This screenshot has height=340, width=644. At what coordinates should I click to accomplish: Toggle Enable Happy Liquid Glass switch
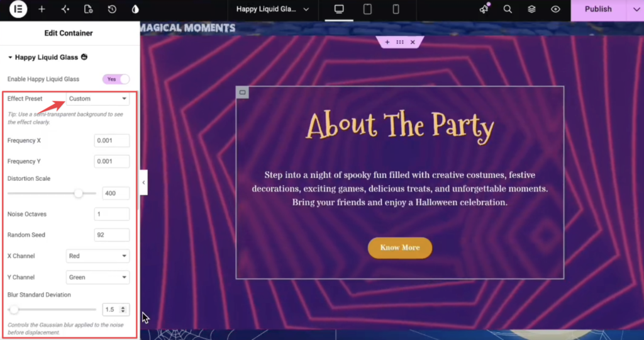(116, 79)
